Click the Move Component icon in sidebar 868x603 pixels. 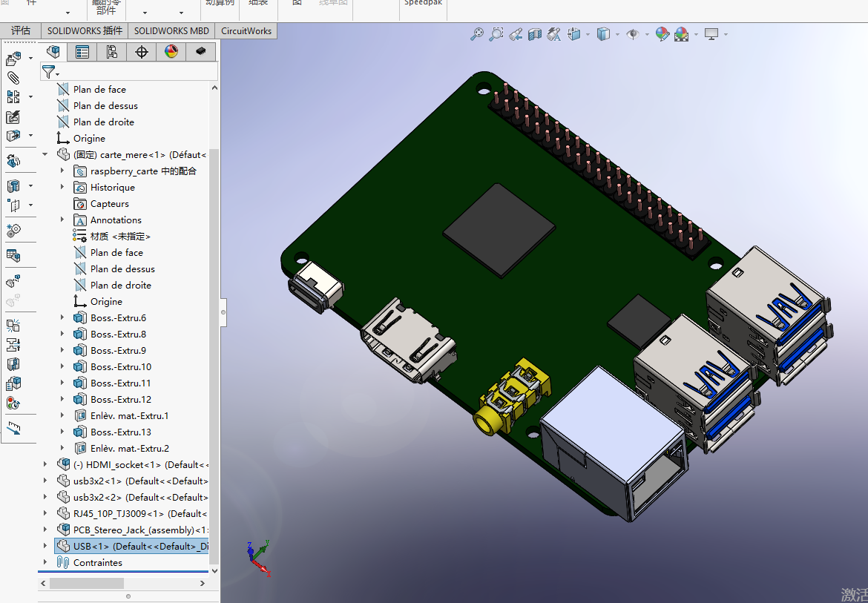pyautogui.click(x=13, y=136)
